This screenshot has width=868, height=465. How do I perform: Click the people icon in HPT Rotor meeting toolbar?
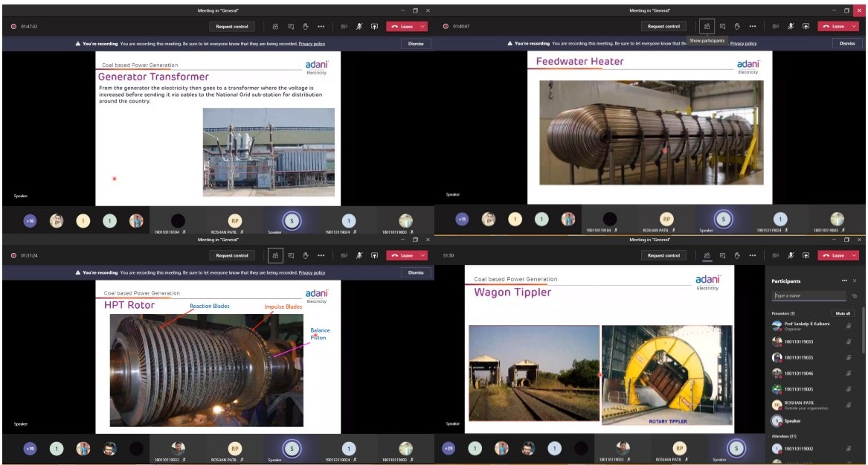(x=275, y=255)
